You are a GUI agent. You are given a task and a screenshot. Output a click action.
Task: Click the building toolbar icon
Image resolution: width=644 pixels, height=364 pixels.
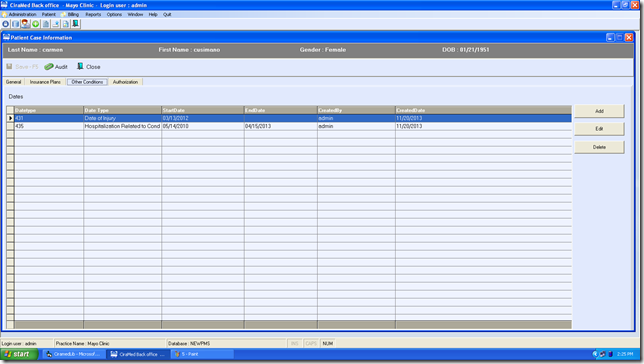click(x=46, y=24)
